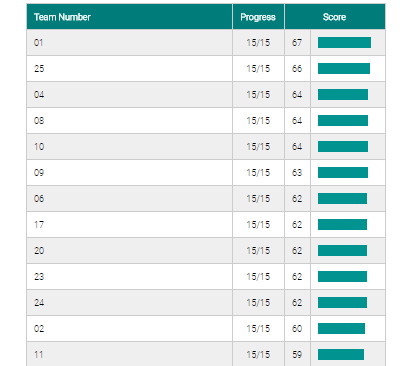Click the score bar for team 25
This screenshot has height=366, width=417.
click(344, 68)
